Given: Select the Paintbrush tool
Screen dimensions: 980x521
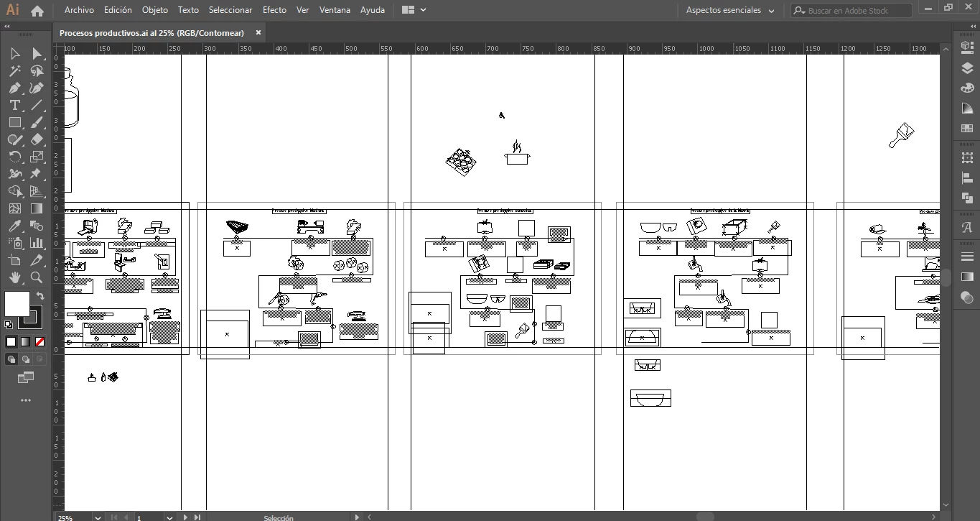Looking at the screenshot, I should (37, 123).
